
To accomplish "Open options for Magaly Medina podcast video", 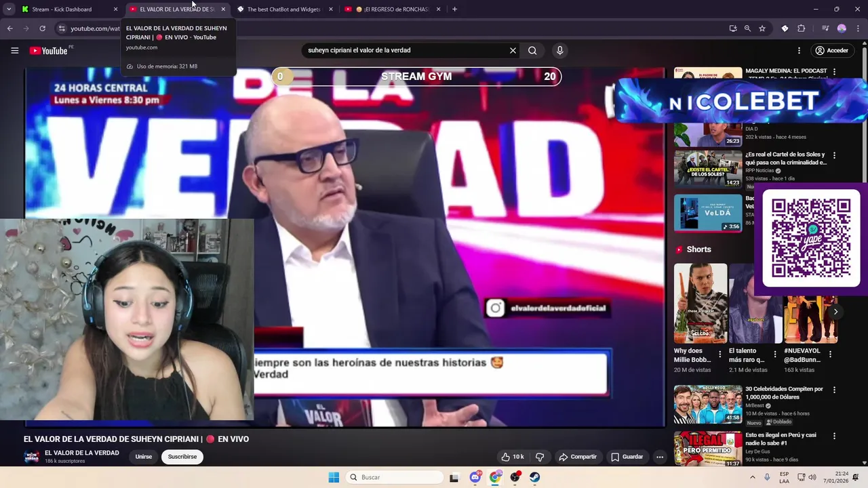I will pyautogui.click(x=834, y=71).
